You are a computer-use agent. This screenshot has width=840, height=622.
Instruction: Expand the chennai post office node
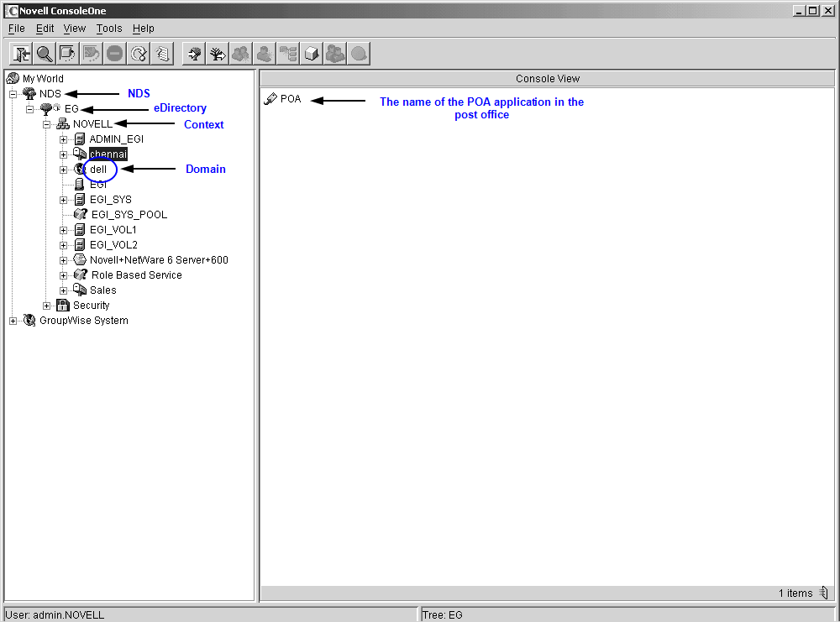point(63,154)
